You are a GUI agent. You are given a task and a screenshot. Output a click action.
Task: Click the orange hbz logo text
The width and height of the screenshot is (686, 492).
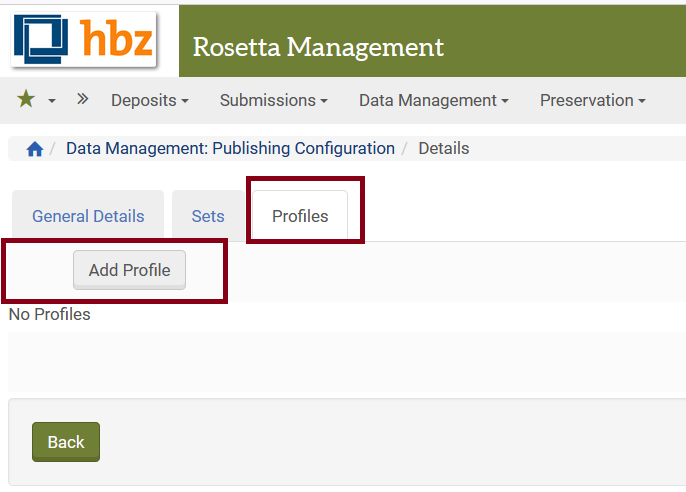click(x=116, y=38)
